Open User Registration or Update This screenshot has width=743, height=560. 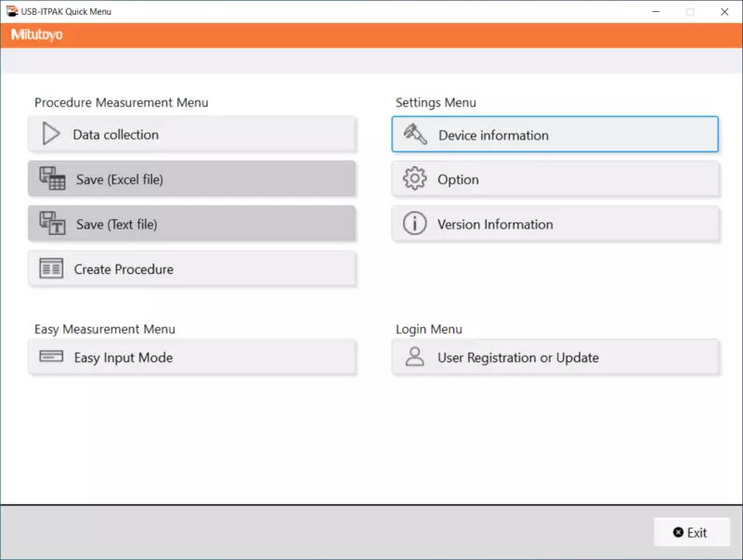tap(554, 357)
